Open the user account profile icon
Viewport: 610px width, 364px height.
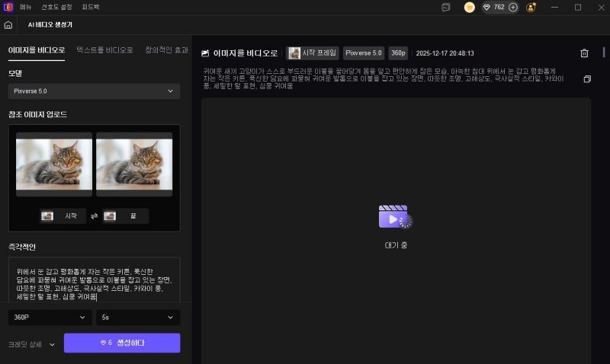(x=531, y=7)
